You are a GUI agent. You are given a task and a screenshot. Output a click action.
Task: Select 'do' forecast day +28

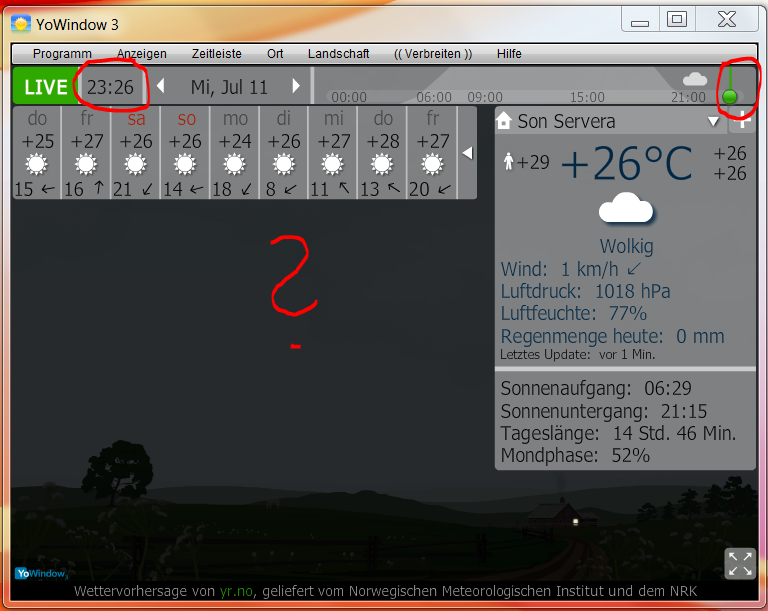pyautogui.click(x=383, y=153)
